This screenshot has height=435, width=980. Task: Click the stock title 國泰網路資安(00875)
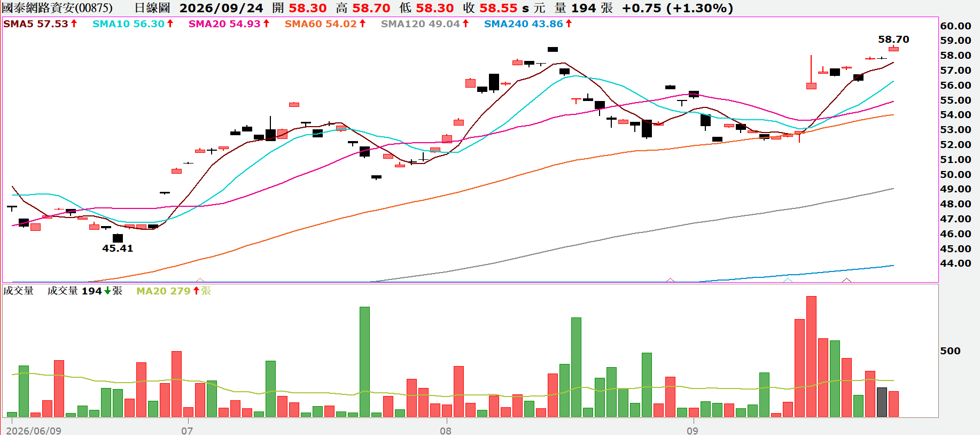coord(57,8)
